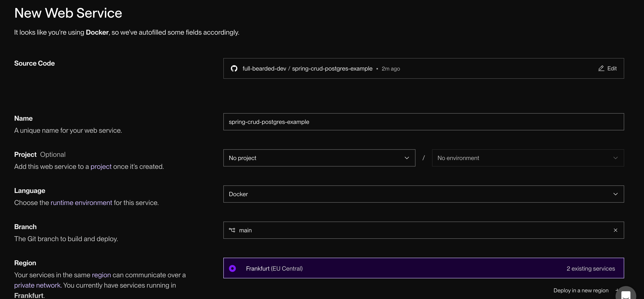Click the New Web Service heading
644x299 pixels.
tap(68, 13)
